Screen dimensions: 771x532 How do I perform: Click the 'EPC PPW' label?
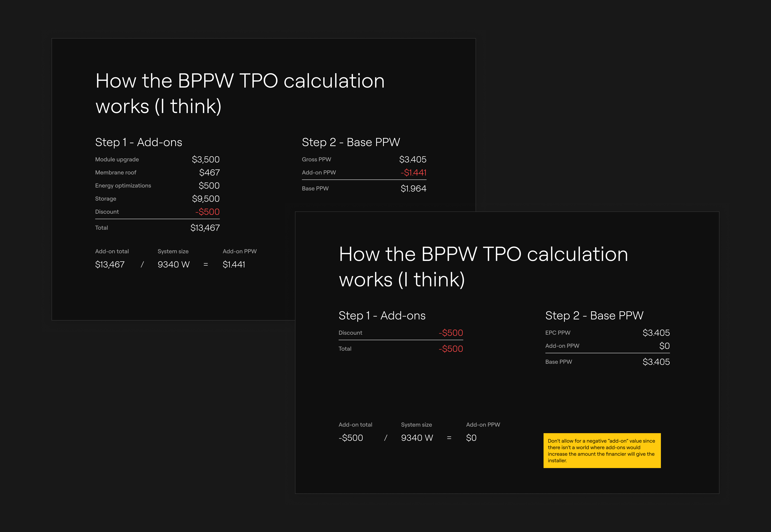click(x=558, y=333)
